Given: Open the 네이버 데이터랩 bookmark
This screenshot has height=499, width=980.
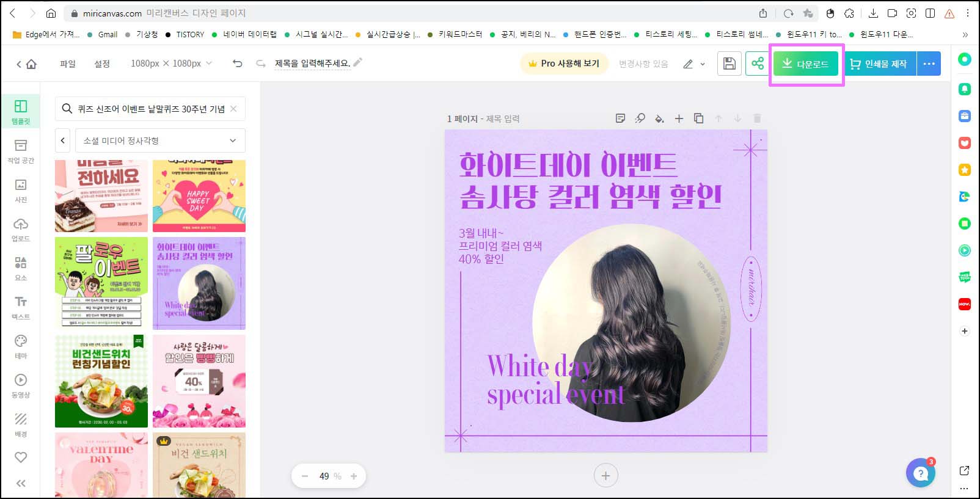Looking at the screenshot, I should click(x=244, y=34).
